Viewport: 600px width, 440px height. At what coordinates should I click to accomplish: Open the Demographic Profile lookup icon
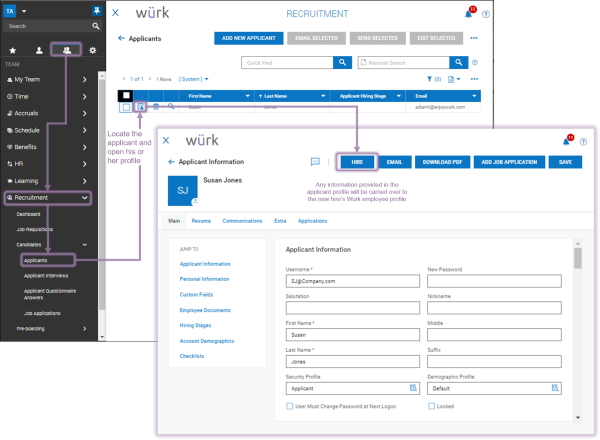click(x=555, y=388)
